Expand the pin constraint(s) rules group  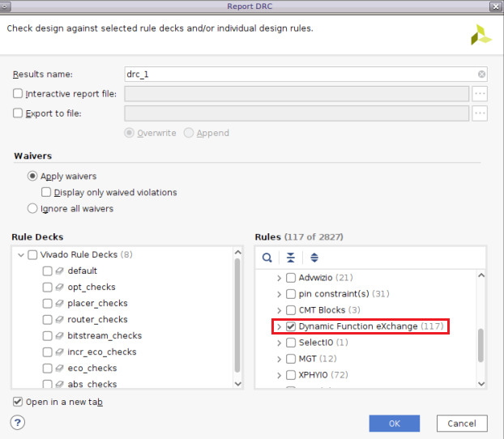(279, 294)
